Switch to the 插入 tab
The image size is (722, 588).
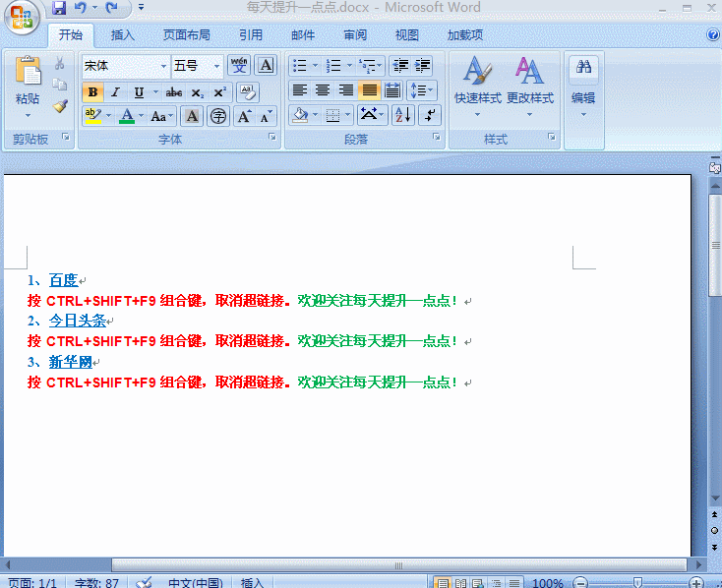point(123,35)
